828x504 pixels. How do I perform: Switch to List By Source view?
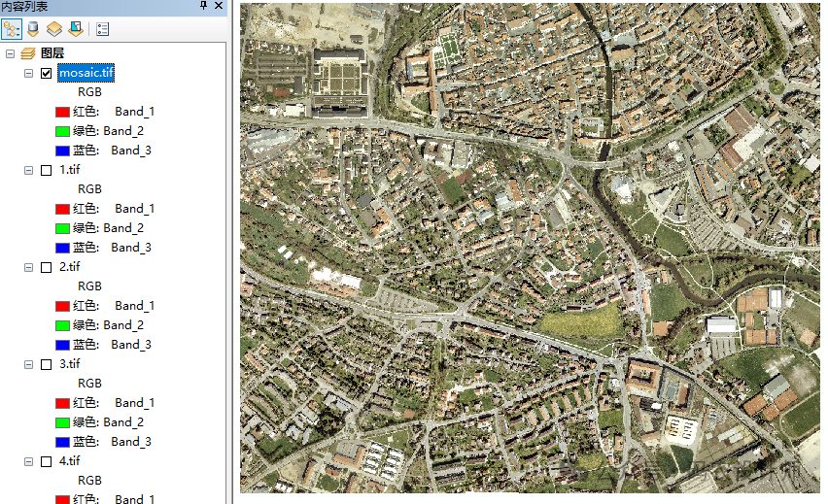pyautogui.click(x=34, y=28)
